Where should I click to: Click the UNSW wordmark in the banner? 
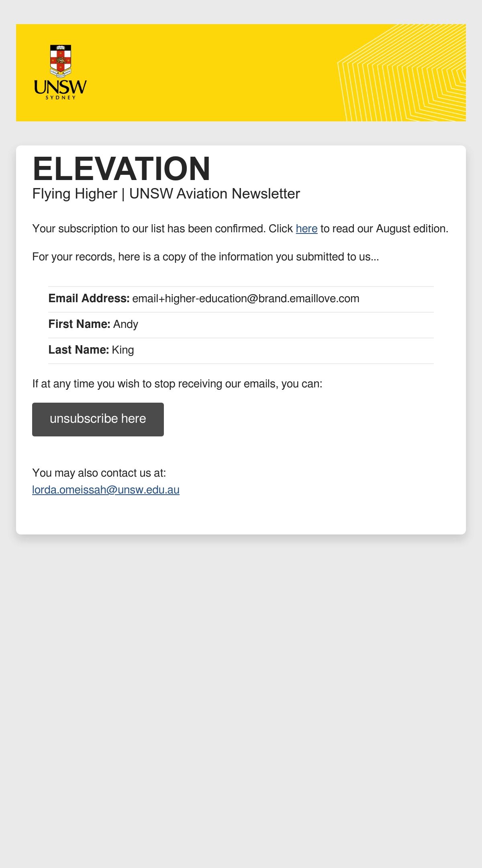[60, 87]
